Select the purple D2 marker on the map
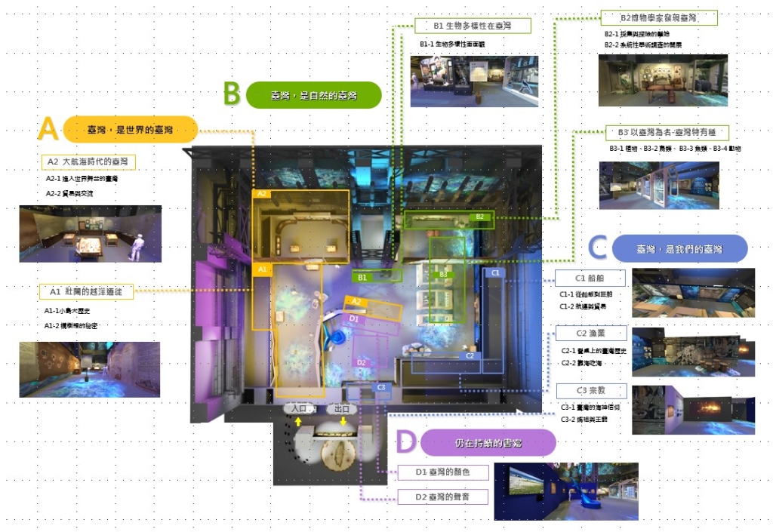 [x=362, y=363]
